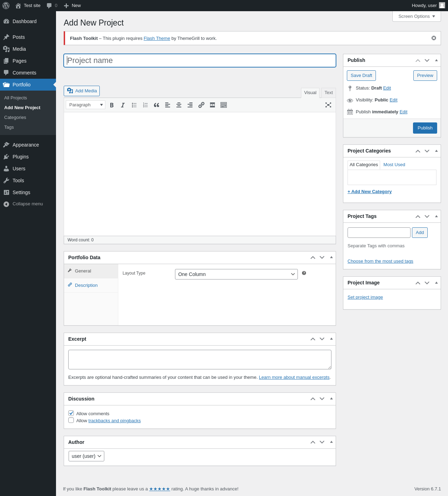This screenshot has width=448, height=496.
Task: Click the Save Draft button
Action: coord(361,76)
